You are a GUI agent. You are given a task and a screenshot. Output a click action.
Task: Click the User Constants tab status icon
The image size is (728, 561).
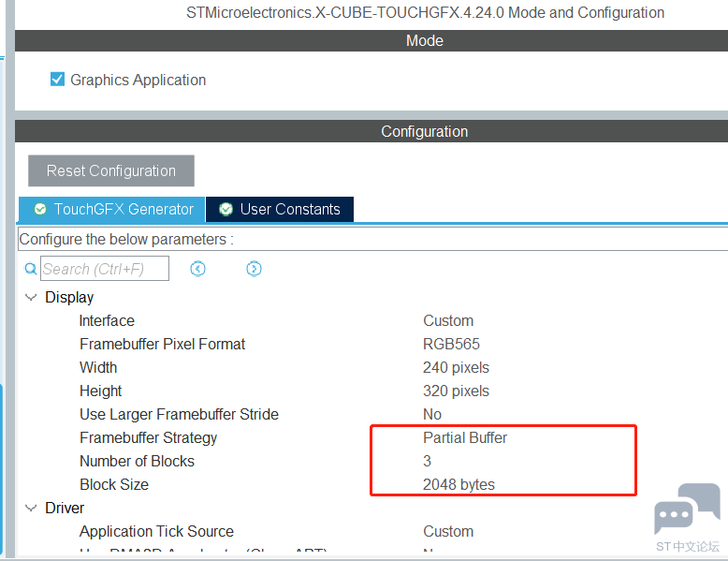click(x=226, y=209)
